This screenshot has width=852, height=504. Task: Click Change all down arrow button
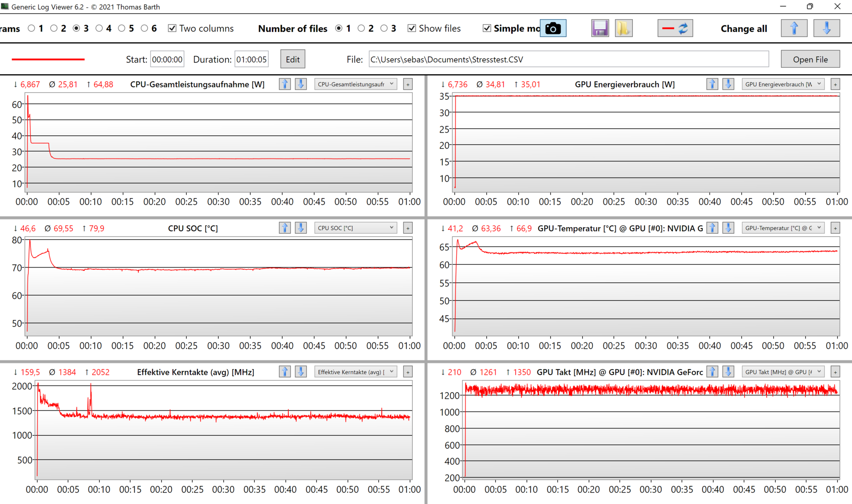[826, 28]
